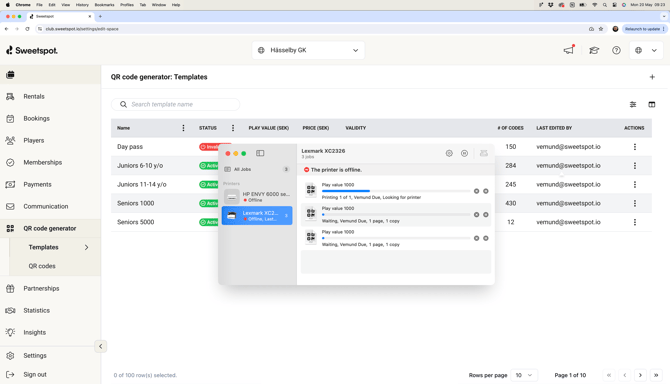The image size is (670, 384).
Task: Open the QR codes submenu item
Action: coord(42,266)
